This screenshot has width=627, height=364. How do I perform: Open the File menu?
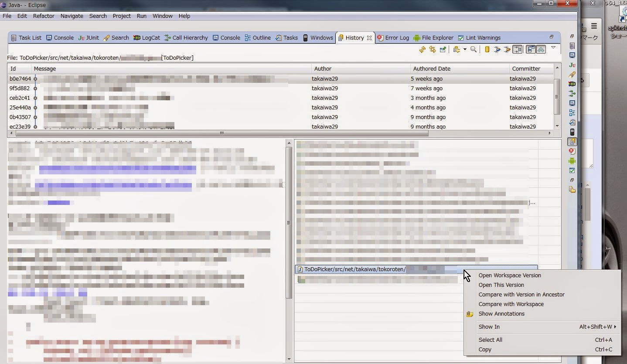(x=7, y=16)
